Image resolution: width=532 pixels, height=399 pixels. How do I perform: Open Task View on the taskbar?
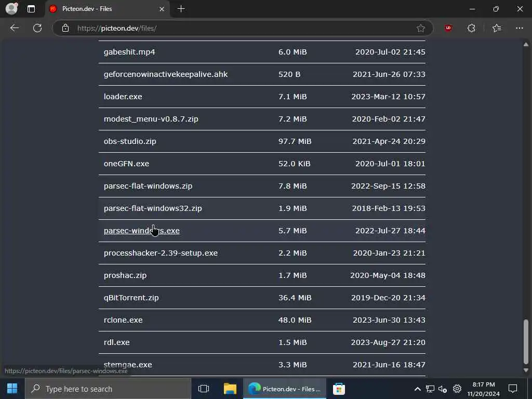(x=204, y=389)
